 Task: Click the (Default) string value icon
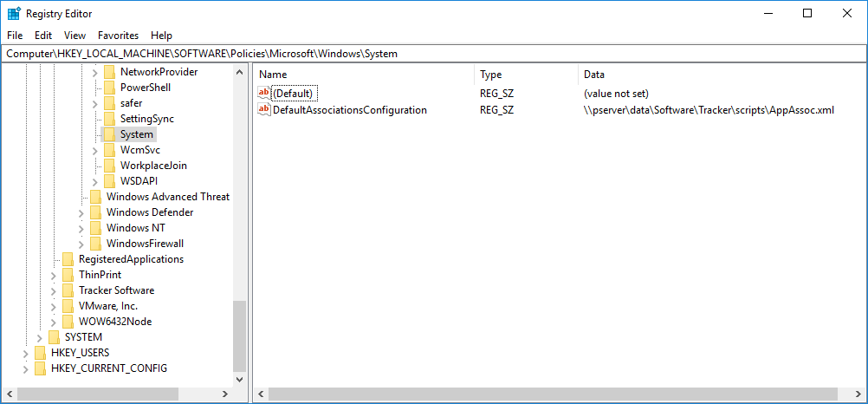(x=264, y=94)
